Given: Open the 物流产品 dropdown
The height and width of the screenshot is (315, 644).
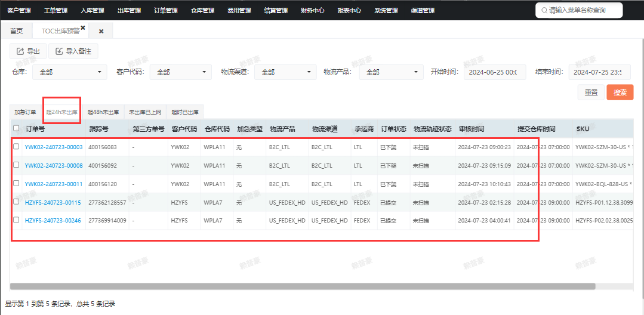Looking at the screenshot, I should point(391,72).
